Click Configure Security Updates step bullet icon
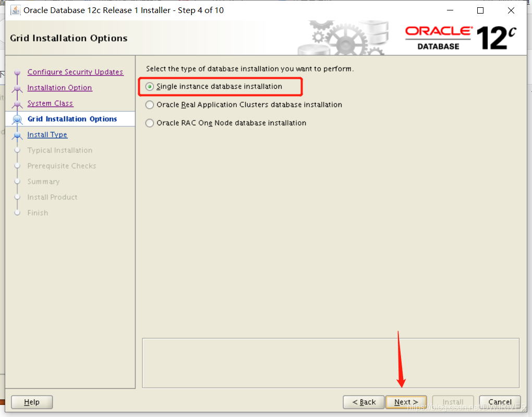Screen dimensions: 532x417 [x=17, y=73]
